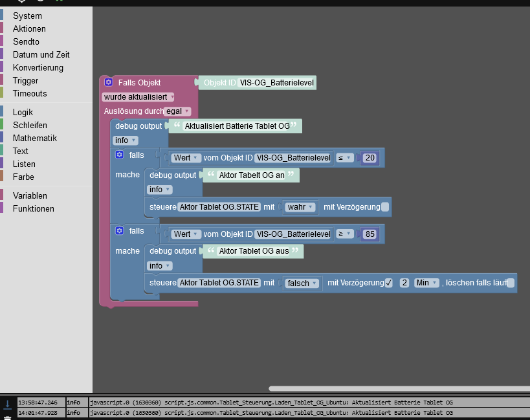Open Auslösung durch egal dropdown
Viewport: 530px width, 420px height.
click(178, 111)
